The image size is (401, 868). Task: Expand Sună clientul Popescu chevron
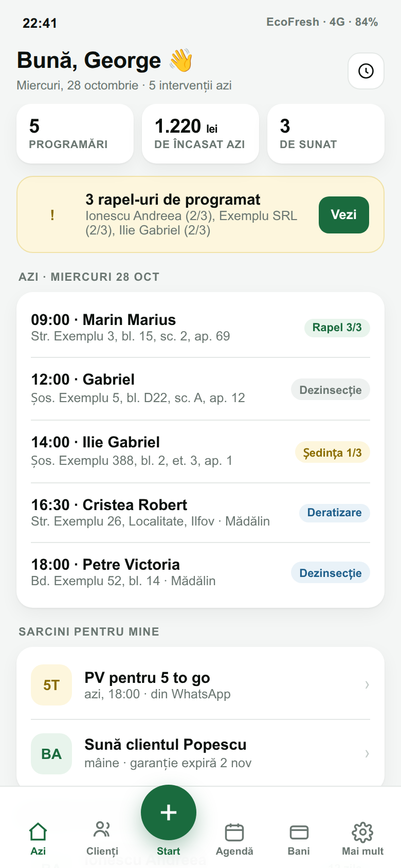[x=367, y=753]
